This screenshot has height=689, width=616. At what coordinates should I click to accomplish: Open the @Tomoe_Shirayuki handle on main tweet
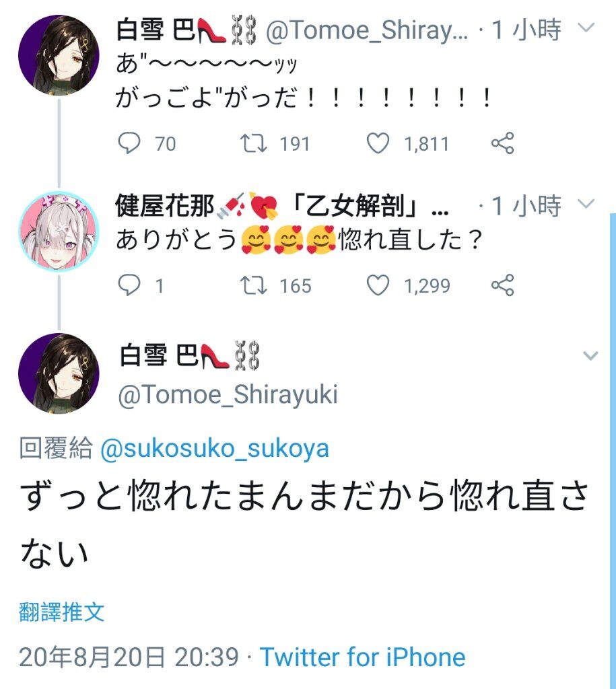pyautogui.click(x=228, y=394)
